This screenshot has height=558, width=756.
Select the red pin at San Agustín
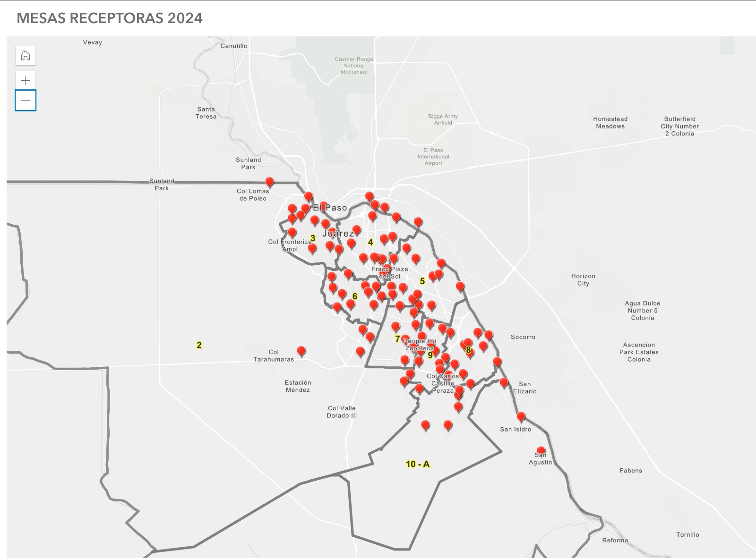(541, 451)
